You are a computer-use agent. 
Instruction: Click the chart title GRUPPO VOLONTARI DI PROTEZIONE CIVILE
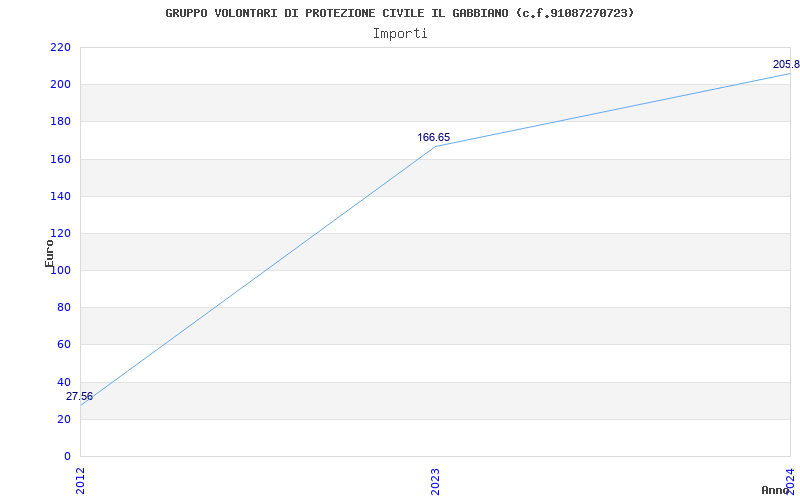click(399, 13)
